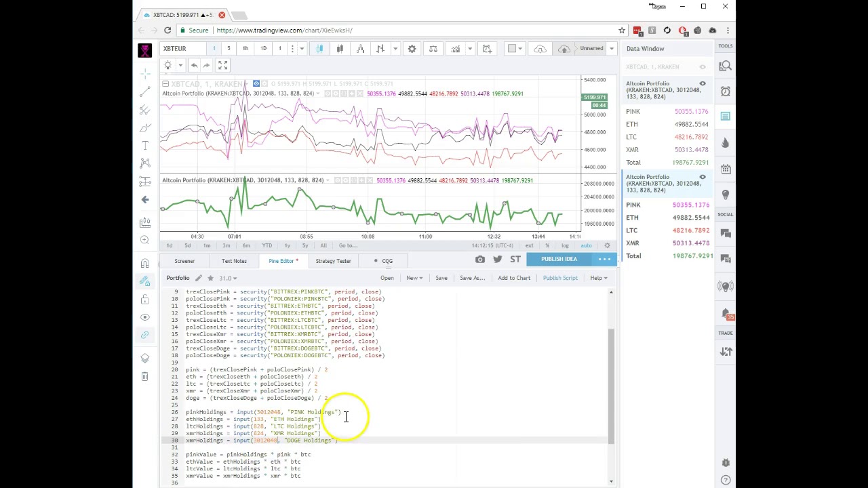Screen dimensions: 868x488
Task: Open the economic Calendar sidebar icon
Action: coord(726,169)
